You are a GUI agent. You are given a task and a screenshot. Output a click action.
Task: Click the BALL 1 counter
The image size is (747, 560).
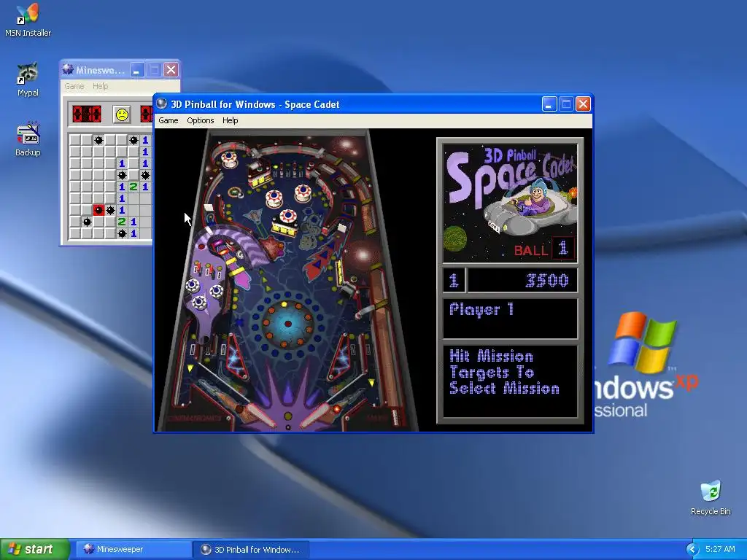click(543, 249)
